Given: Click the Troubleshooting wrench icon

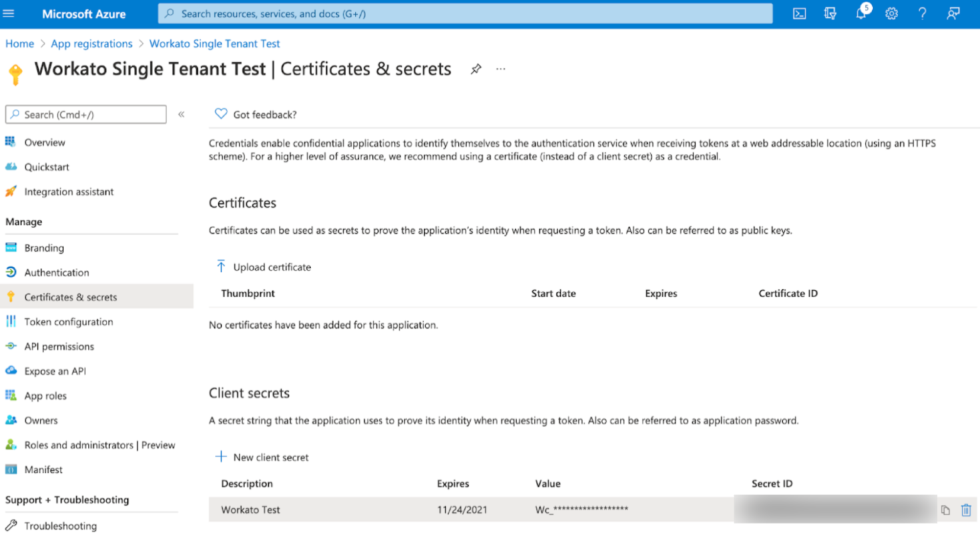Looking at the screenshot, I should (x=11, y=526).
